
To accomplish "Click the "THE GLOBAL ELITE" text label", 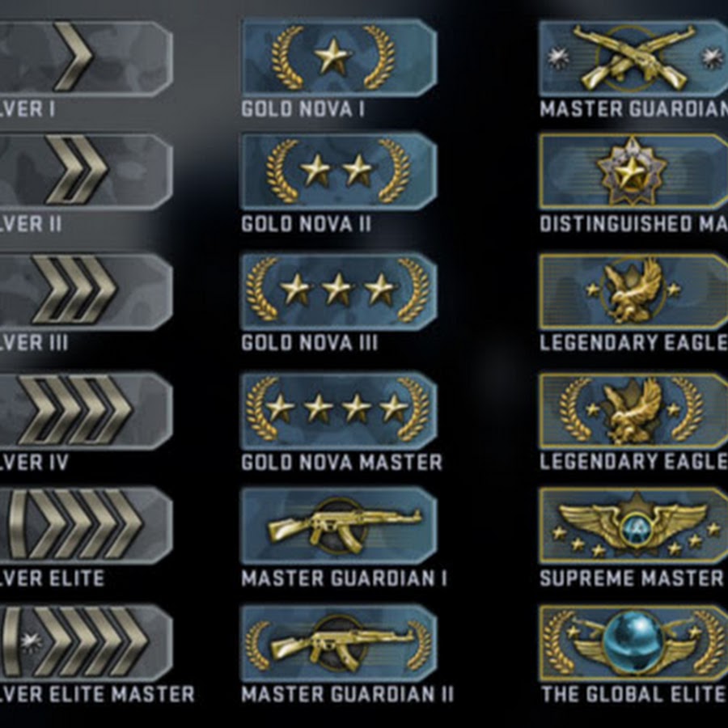I will [634, 695].
